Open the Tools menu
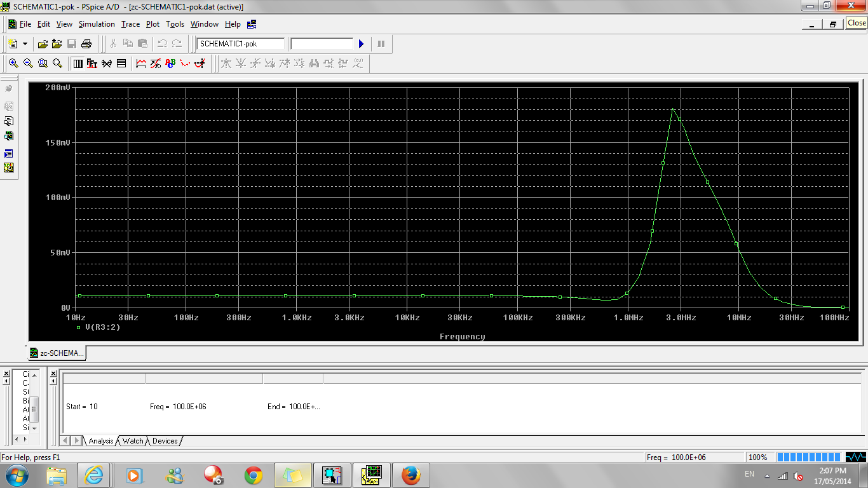The image size is (868, 488). [175, 24]
